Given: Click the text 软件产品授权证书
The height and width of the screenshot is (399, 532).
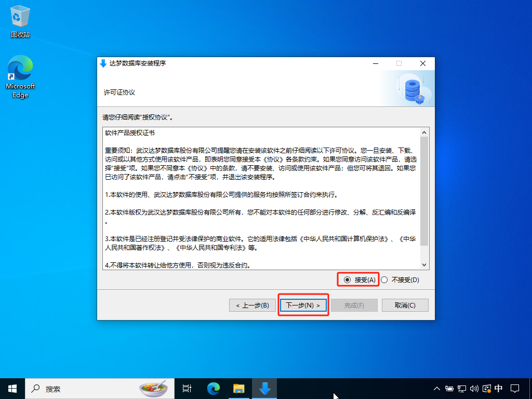Looking at the screenshot, I should click(x=130, y=132).
